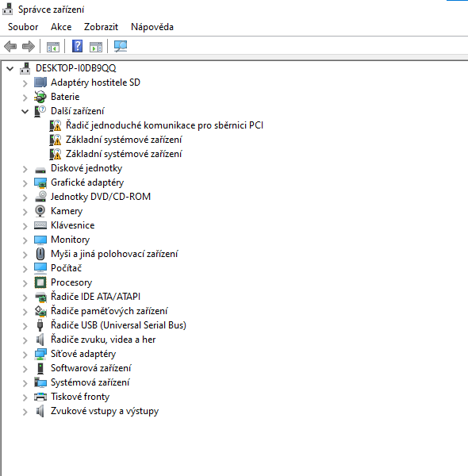Expand the Zvukové vstupy a výstupy category
The width and height of the screenshot is (468, 476).
tap(25, 412)
